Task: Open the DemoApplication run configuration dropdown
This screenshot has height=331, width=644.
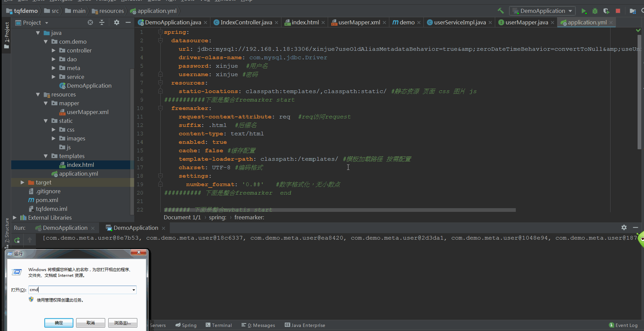Action: [x=542, y=11]
